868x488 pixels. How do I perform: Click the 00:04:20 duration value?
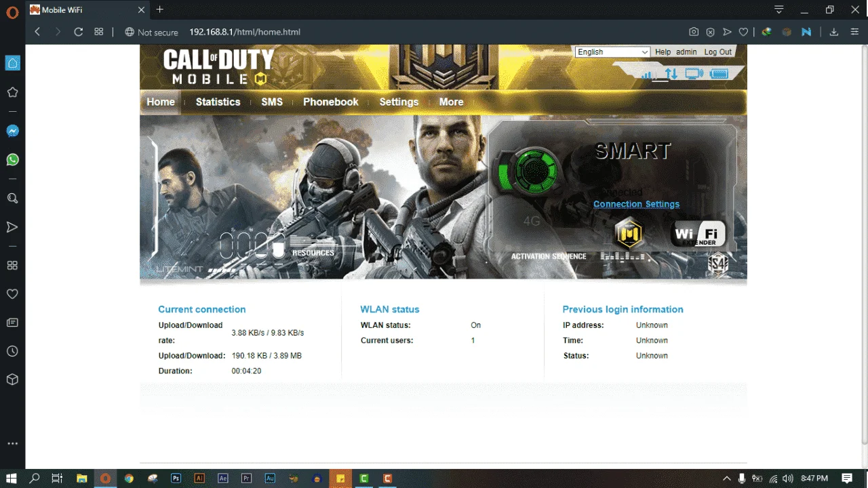click(246, 371)
